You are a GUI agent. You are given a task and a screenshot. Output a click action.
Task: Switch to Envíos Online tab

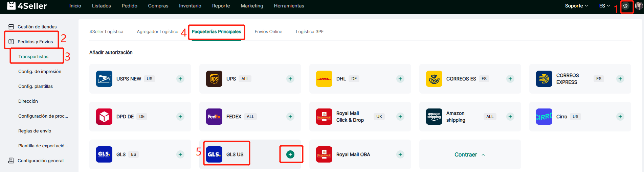click(x=268, y=31)
